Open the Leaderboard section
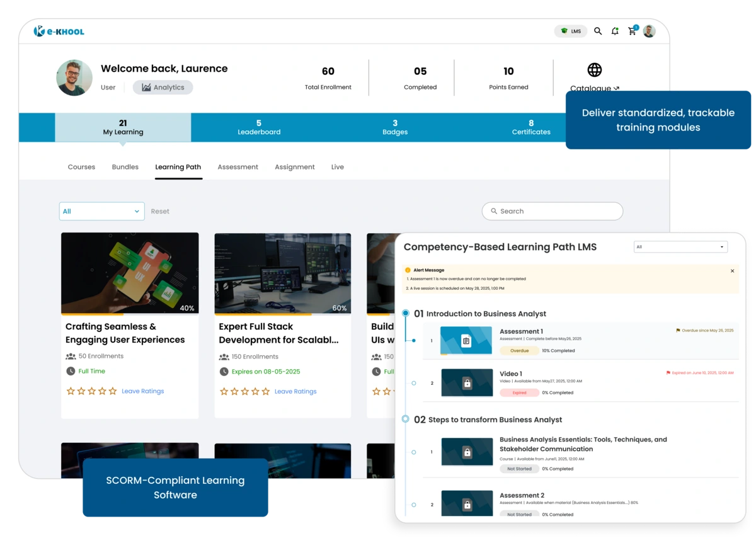Screen dimensions: 756x538 259,127
